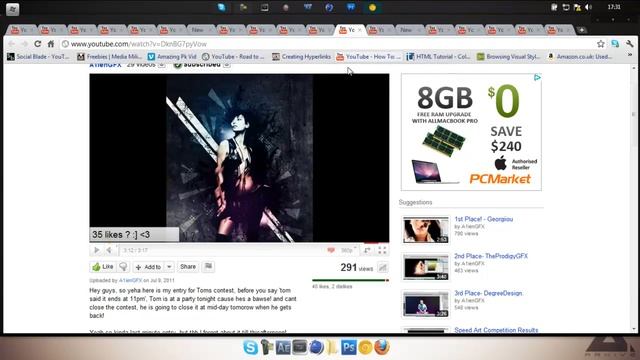Launch Photoshop from the dock
The image size is (640, 360).
tap(349, 347)
